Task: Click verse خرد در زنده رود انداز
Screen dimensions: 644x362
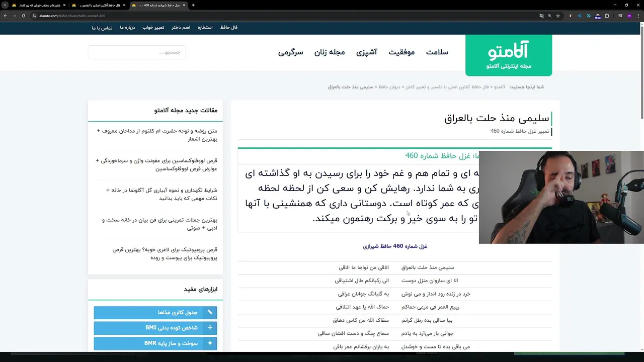Action: 436,294
